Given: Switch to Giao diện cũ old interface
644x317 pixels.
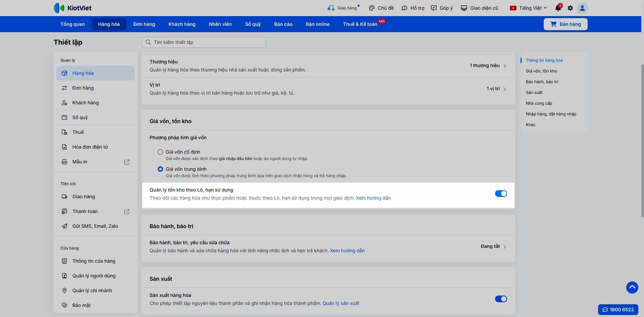Looking at the screenshot, I should coord(479,8).
